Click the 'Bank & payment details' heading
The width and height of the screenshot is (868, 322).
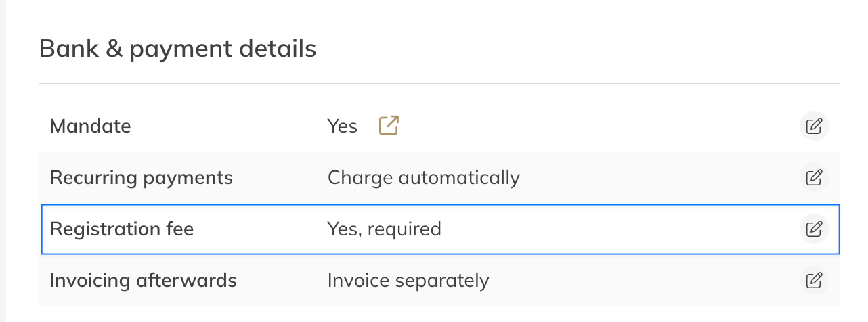pos(177,49)
